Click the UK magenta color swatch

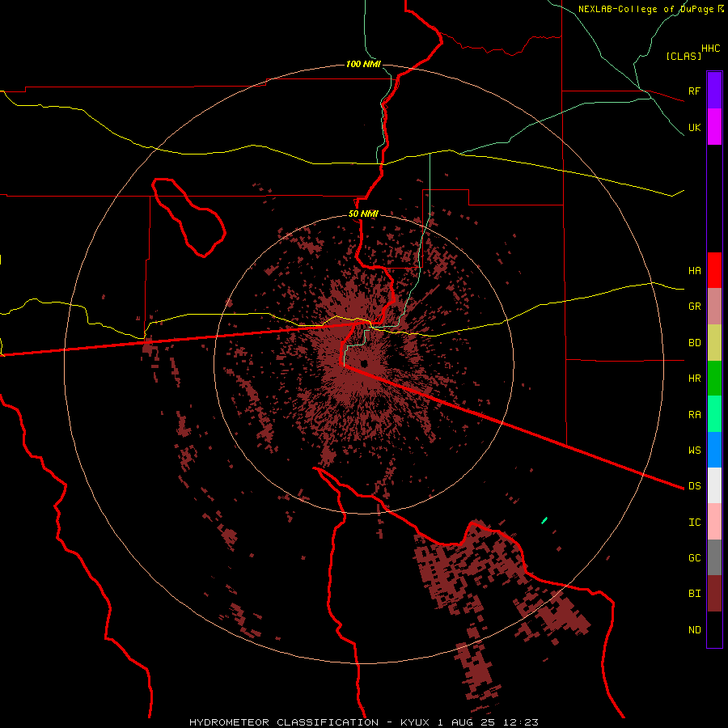pyautogui.click(x=714, y=127)
